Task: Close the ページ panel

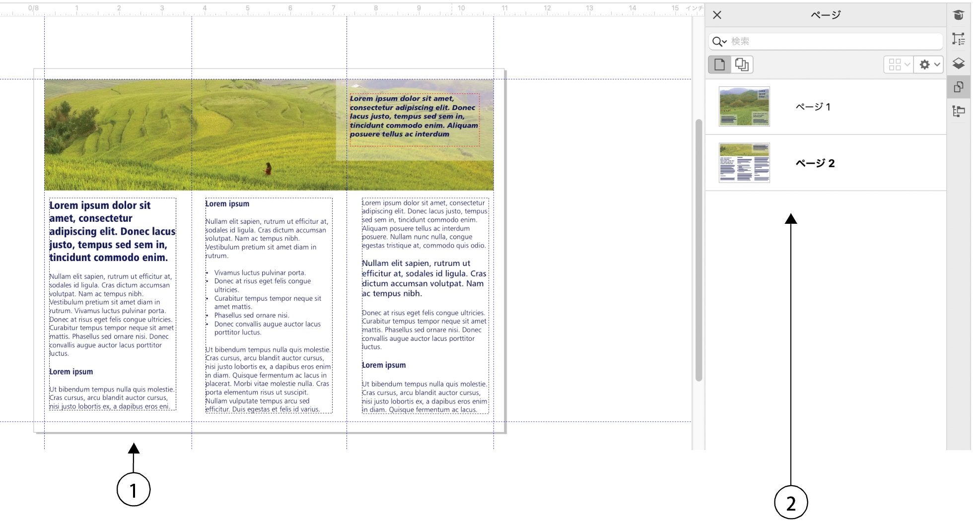Action: click(717, 15)
